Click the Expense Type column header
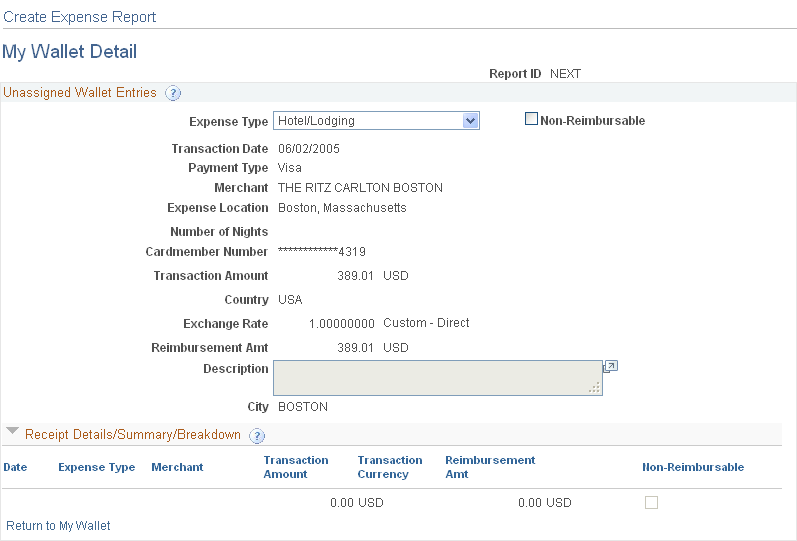The image size is (797, 541). point(97,467)
